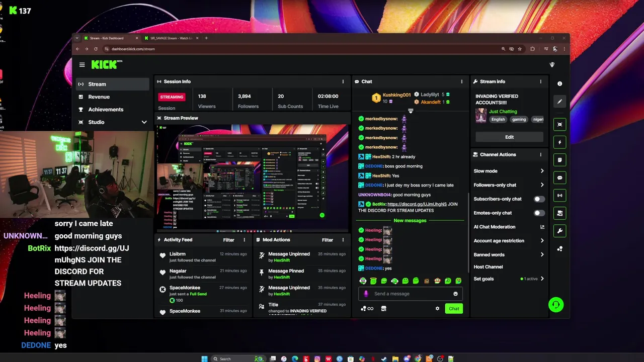Select the pencil edit icon in the right sidebar
This screenshot has height=362, width=644.
click(x=559, y=102)
